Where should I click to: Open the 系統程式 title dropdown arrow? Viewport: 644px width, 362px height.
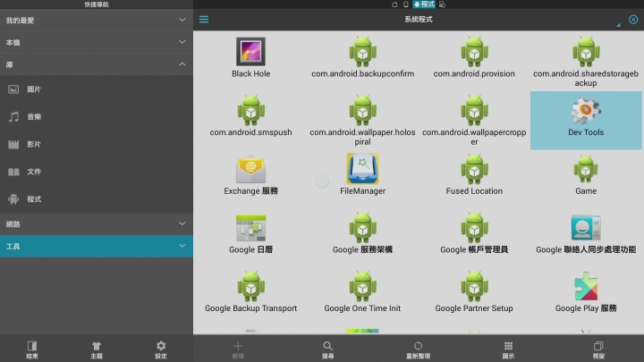[x=618, y=25]
